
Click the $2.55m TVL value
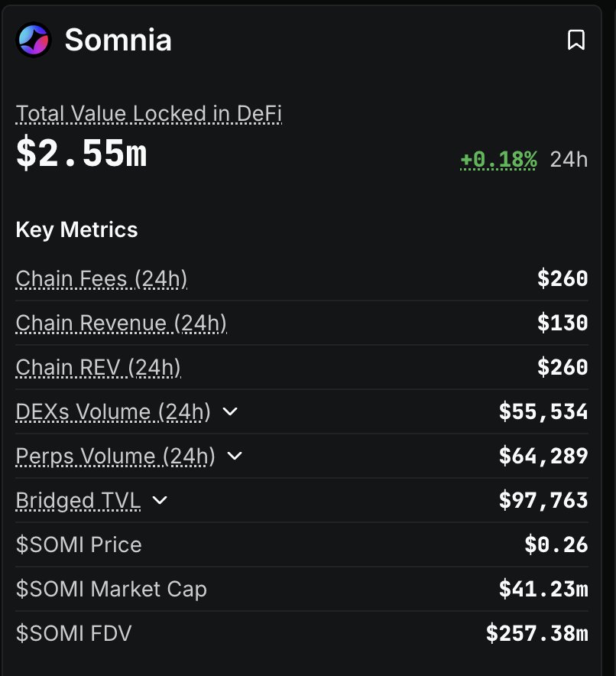coord(81,155)
